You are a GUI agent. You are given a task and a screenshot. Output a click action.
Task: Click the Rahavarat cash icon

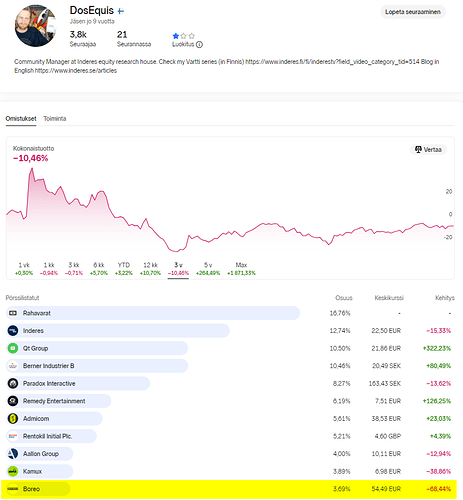13,313
